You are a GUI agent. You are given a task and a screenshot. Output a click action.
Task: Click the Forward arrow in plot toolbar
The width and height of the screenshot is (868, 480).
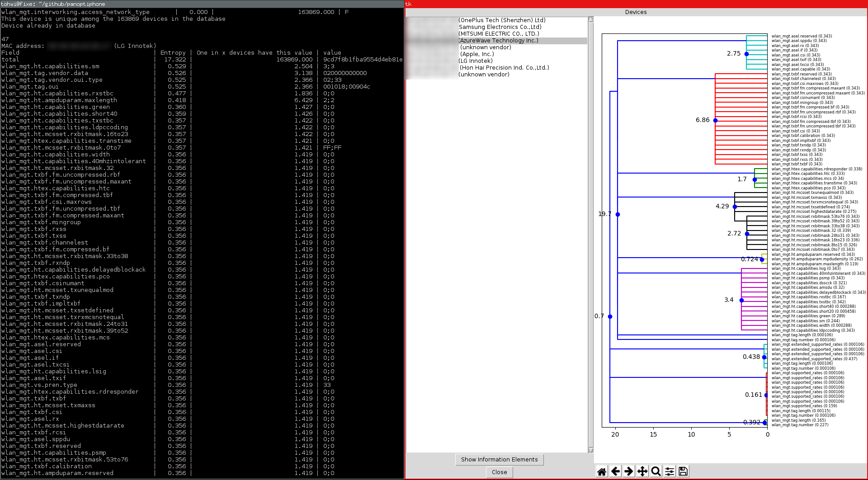pyautogui.click(x=629, y=471)
